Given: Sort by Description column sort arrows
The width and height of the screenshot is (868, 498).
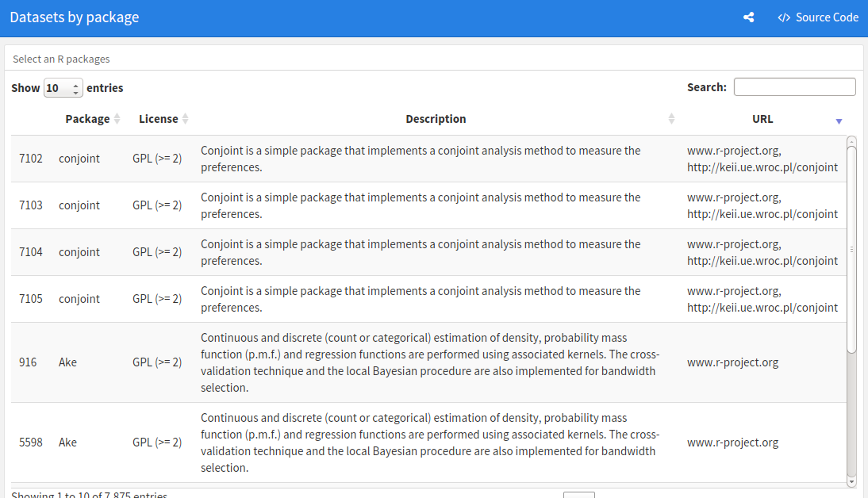Looking at the screenshot, I should [671, 119].
